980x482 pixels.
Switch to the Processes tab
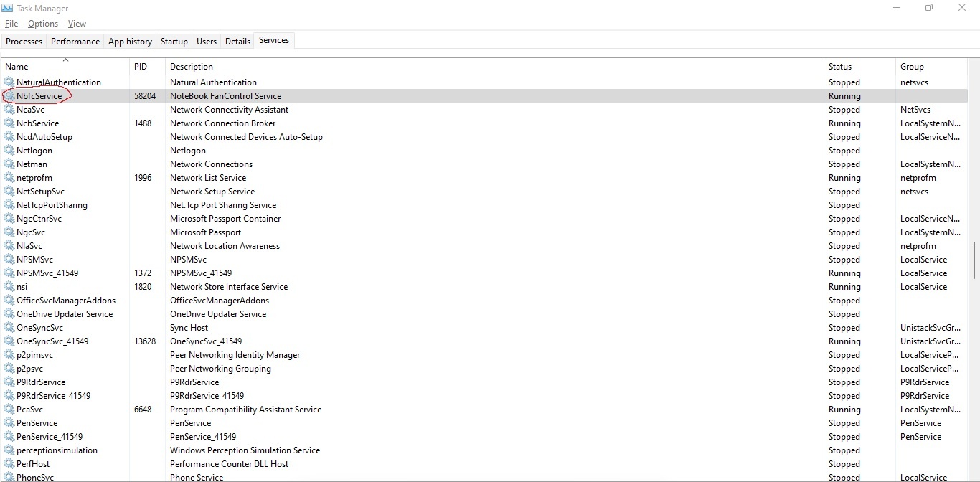pos(24,42)
